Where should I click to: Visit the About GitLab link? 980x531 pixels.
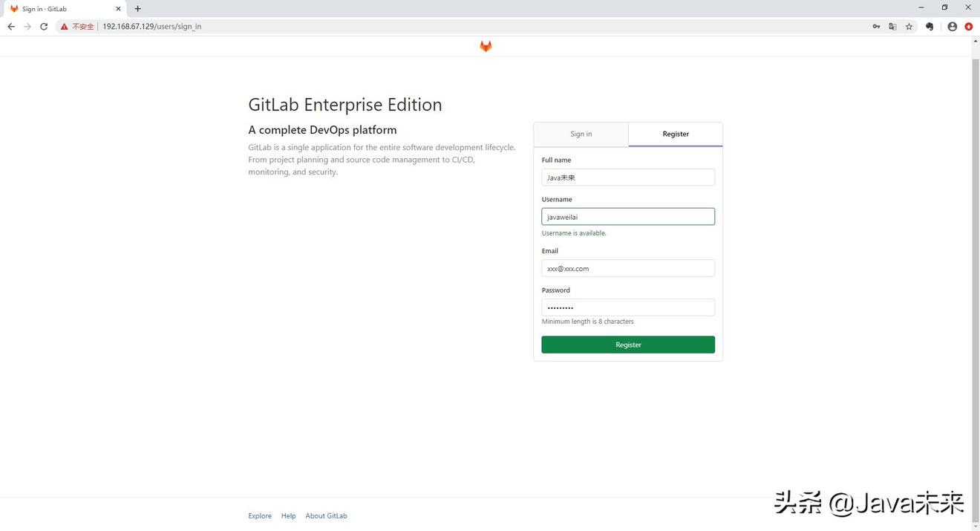pyautogui.click(x=326, y=516)
